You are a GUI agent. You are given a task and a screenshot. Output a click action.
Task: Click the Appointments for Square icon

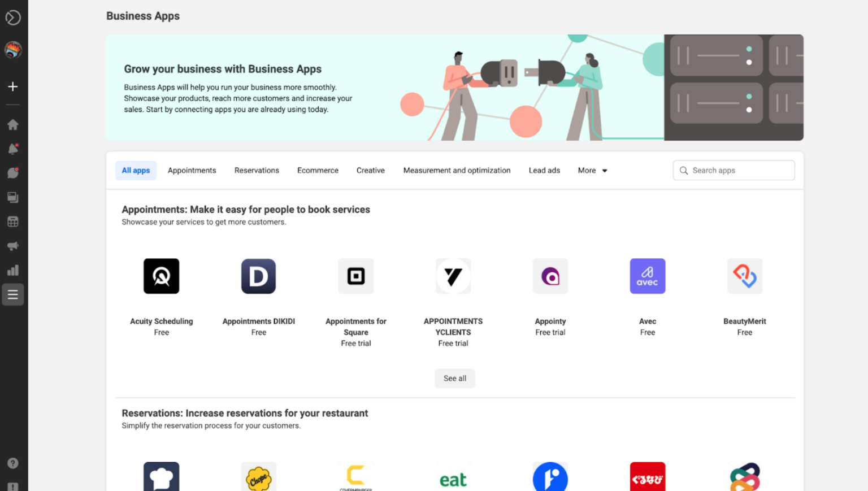[x=355, y=276]
